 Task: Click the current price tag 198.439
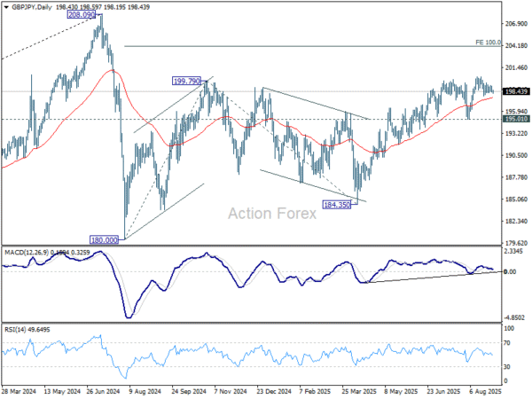516,91
